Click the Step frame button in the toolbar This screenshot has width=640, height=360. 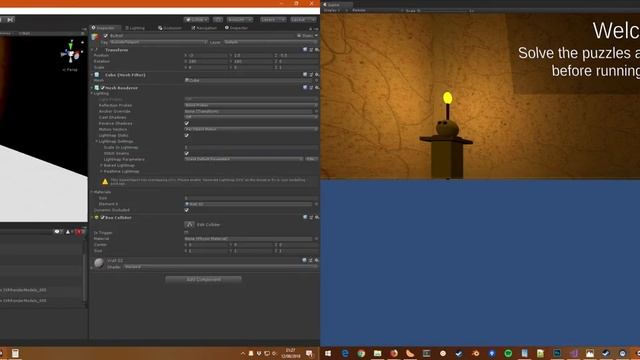[10, 19]
